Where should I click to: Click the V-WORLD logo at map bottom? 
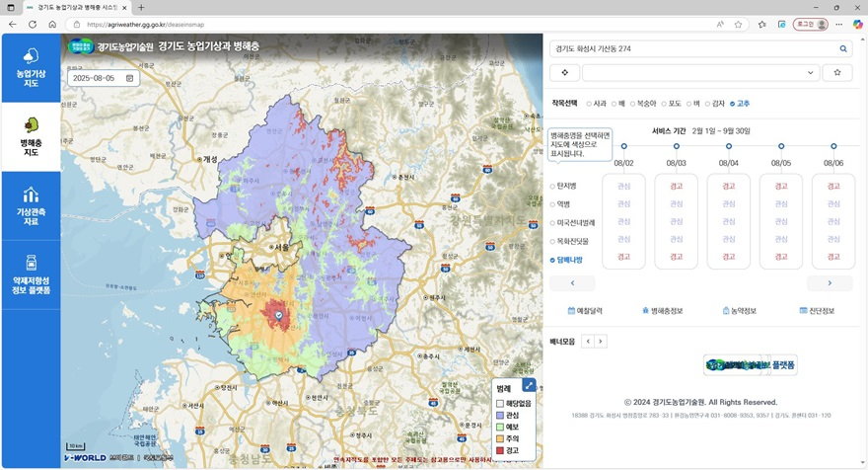(x=85, y=458)
